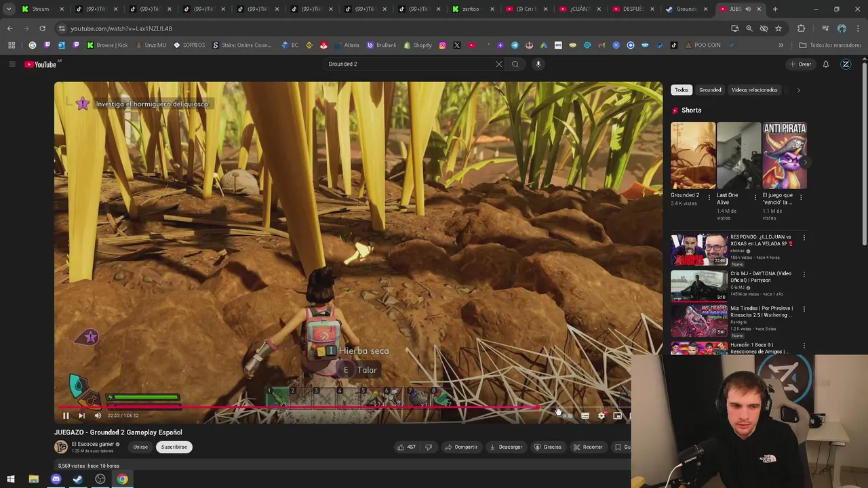Toggle the autoplay switch in player
This screenshot has height=488, width=868.
(567, 415)
